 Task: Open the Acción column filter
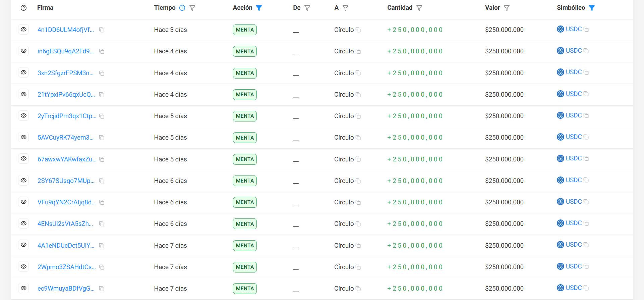click(259, 8)
